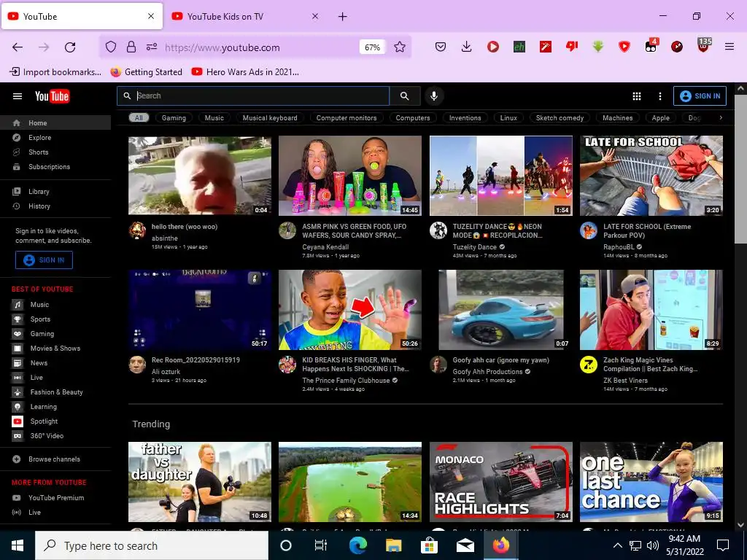This screenshot has width=747, height=560.
Task: Open Movies & Shows category
Action: [x=55, y=349]
